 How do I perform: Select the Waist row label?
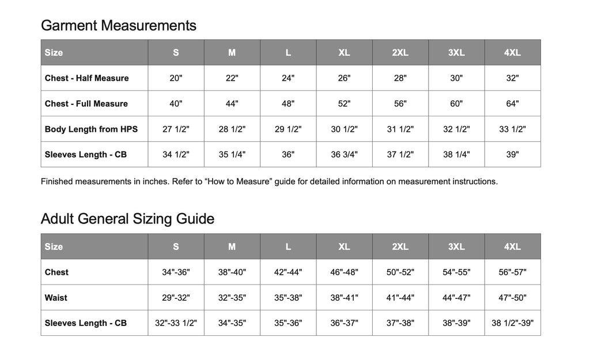(x=56, y=298)
